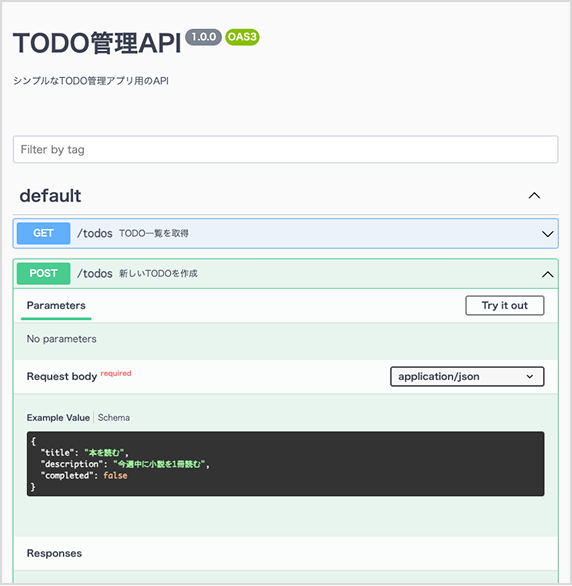Click the Request body label
The width and height of the screenshot is (572, 586).
coord(62,376)
